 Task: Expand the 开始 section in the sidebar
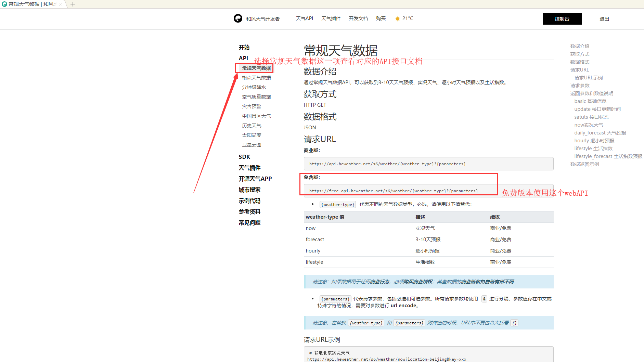(x=244, y=48)
